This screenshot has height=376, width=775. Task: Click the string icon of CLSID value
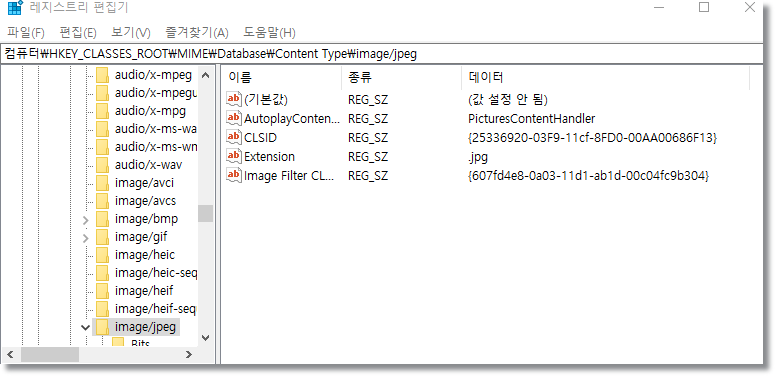click(233, 137)
